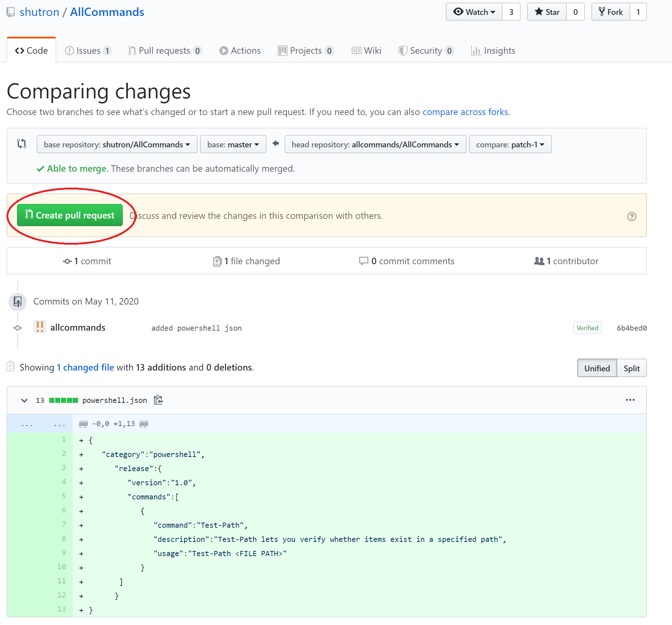Copy the powershell.json file path icon
This screenshot has width=672, height=625.
[x=158, y=400]
